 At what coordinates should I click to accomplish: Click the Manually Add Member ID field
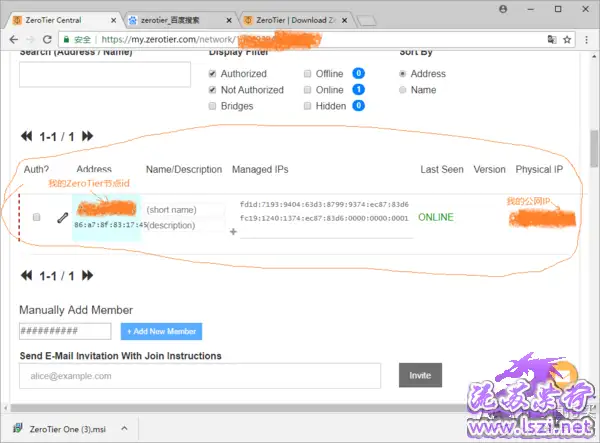pos(65,331)
